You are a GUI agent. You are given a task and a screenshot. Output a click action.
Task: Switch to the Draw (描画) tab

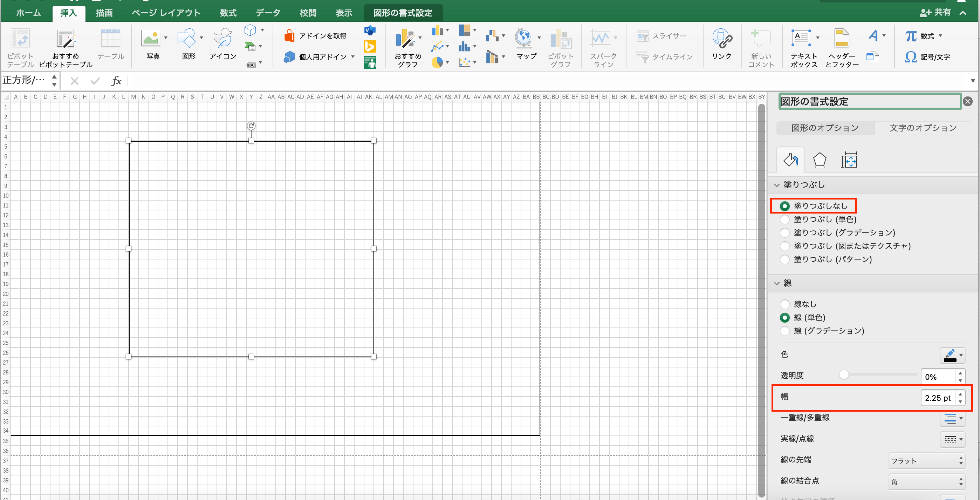pos(104,13)
